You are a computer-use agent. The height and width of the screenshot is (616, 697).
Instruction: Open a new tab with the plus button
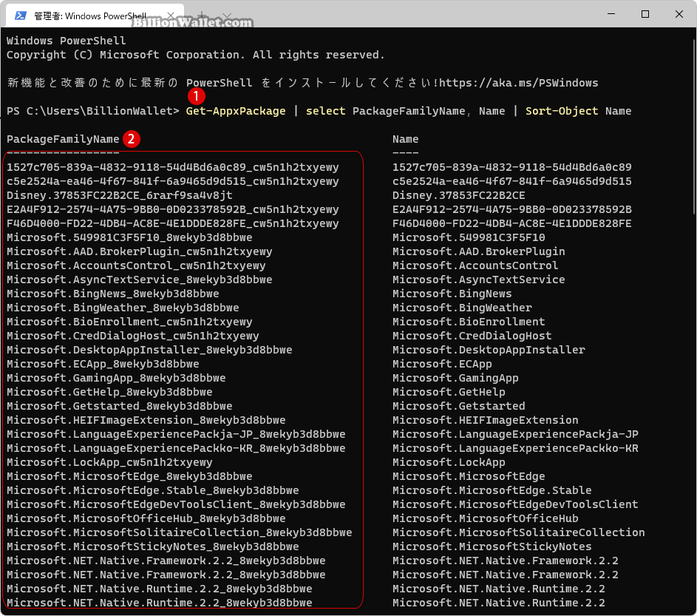point(202,16)
